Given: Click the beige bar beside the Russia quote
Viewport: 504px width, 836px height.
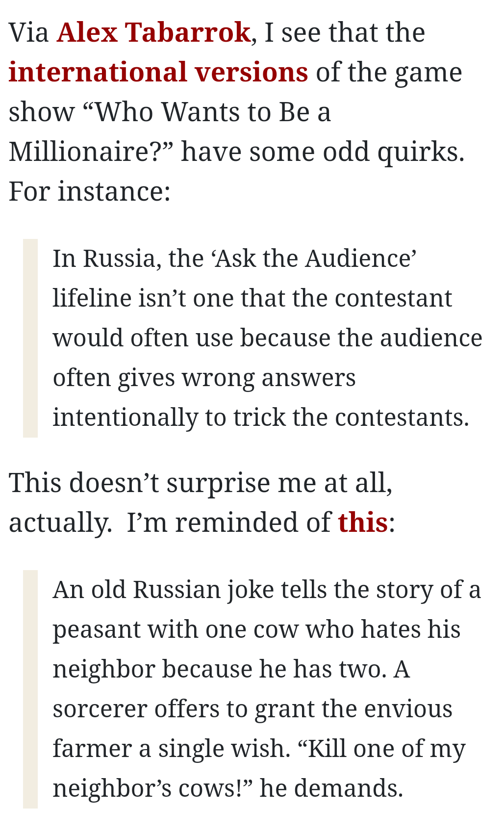Looking at the screenshot, I should (x=30, y=338).
